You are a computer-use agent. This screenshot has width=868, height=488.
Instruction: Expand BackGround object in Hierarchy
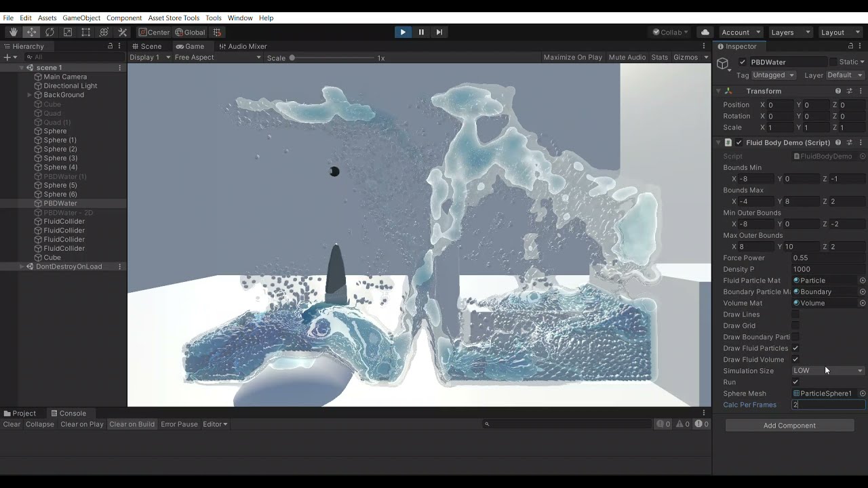(29, 95)
